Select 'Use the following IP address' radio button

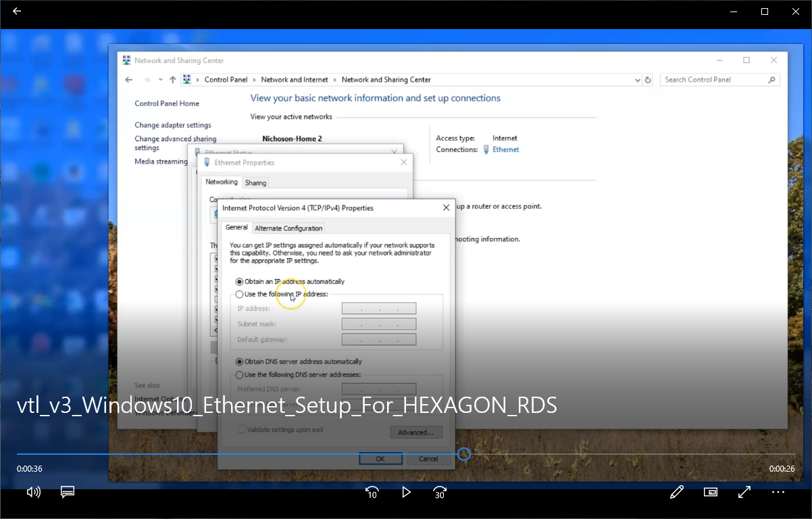click(x=240, y=295)
